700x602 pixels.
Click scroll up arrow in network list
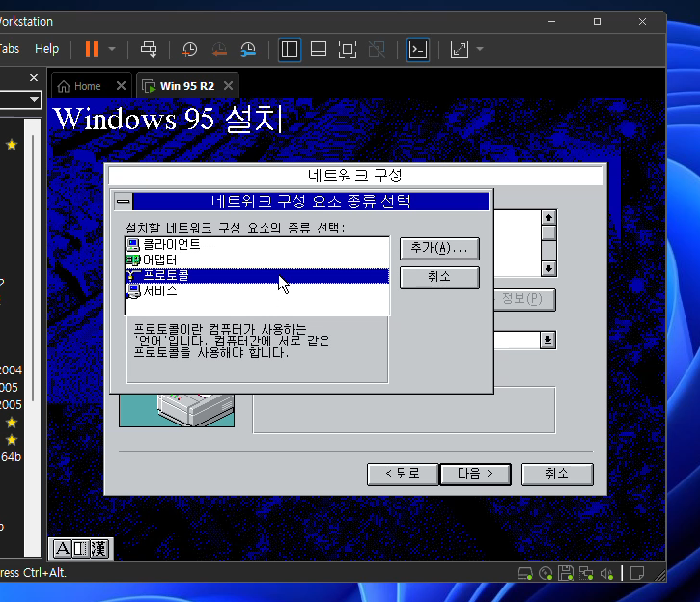(x=548, y=218)
